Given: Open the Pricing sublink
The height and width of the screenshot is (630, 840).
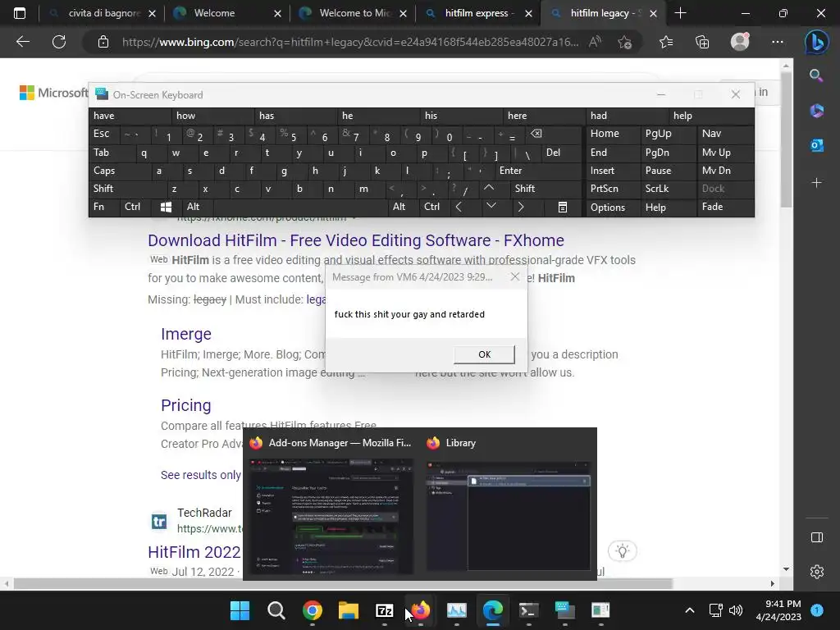Looking at the screenshot, I should (x=186, y=405).
